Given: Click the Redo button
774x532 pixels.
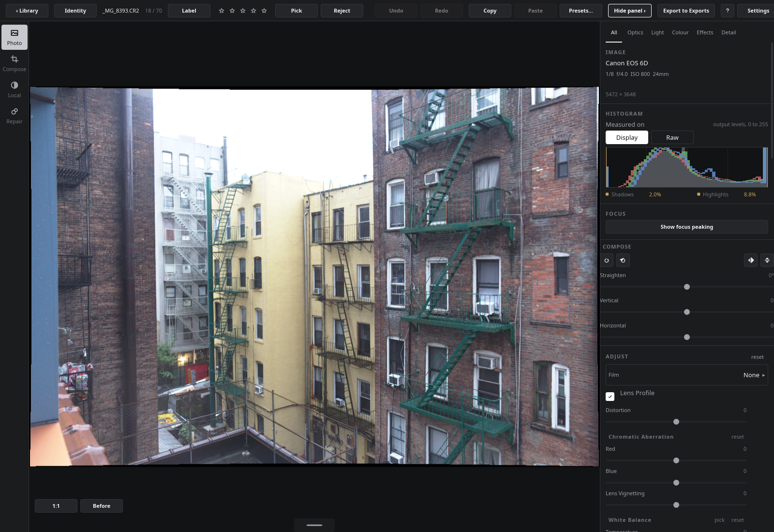Looking at the screenshot, I should tap(442, 11).
